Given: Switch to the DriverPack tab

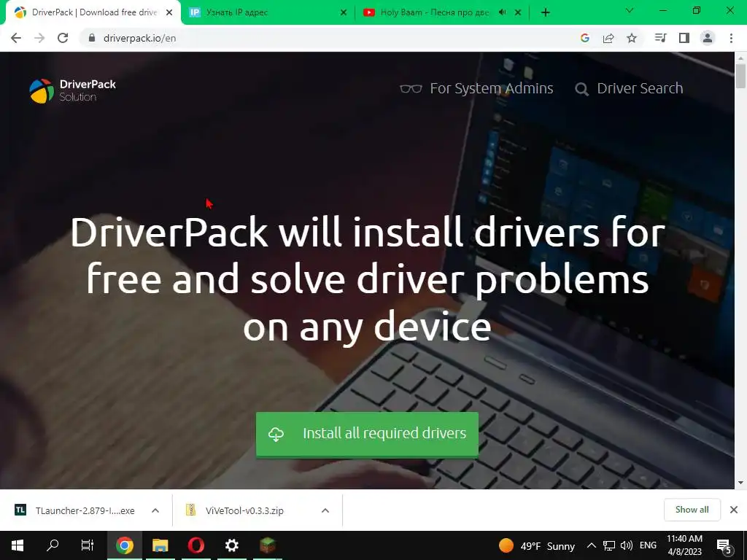Looking at the screenshot, I should [90, 12].
